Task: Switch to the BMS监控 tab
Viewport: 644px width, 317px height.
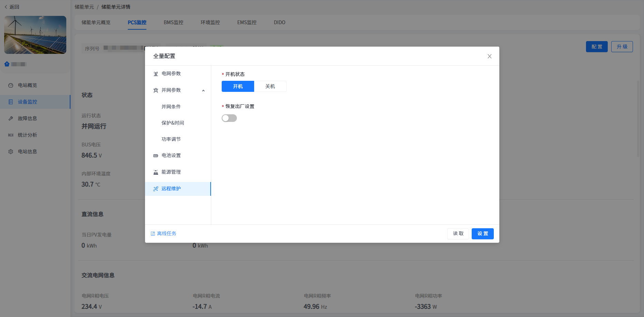Action: tap(173, 22)
